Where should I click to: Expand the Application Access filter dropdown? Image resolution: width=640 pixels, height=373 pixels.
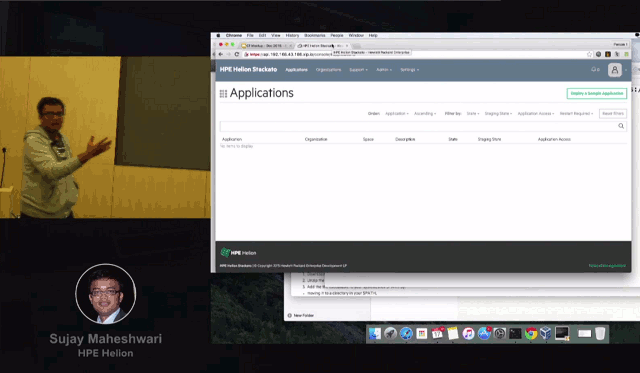click(536, 113)
